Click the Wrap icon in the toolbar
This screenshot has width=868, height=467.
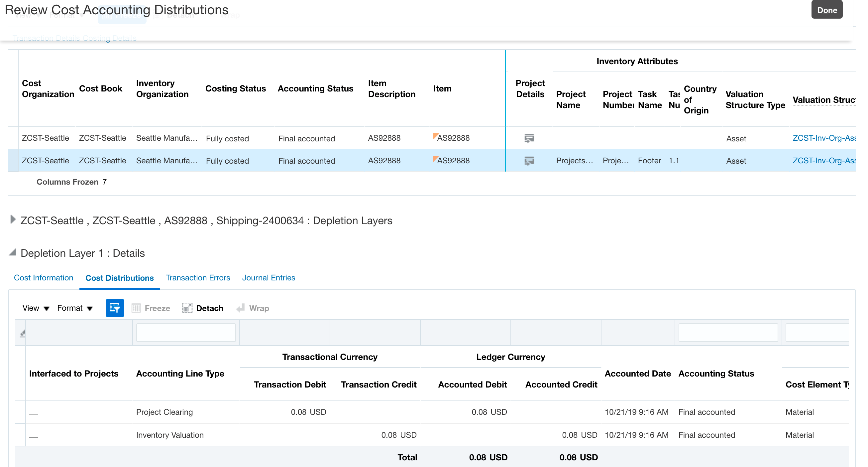pos(241,308)
